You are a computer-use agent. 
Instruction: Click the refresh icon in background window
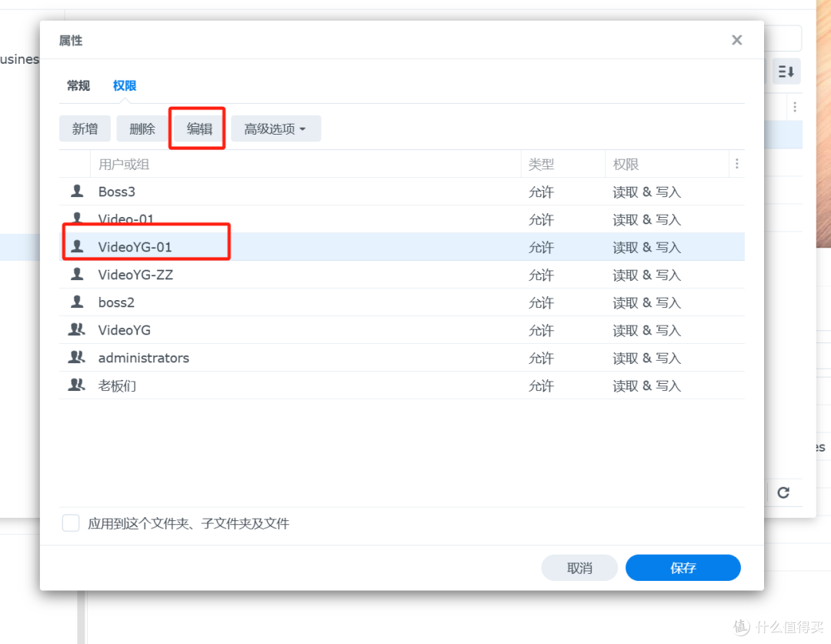coord(783,492)
